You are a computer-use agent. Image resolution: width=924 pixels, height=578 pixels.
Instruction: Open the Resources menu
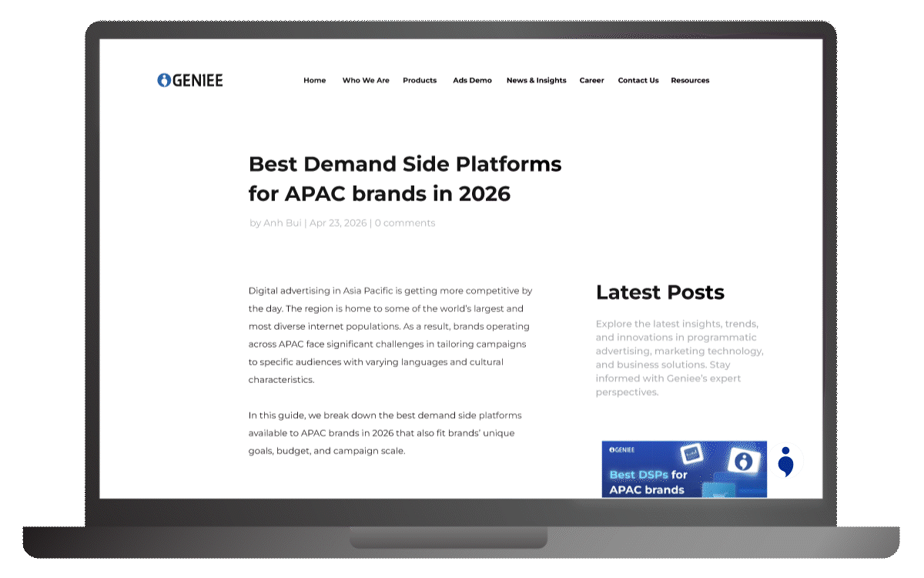pyautogui.click(x=690, y=80)
